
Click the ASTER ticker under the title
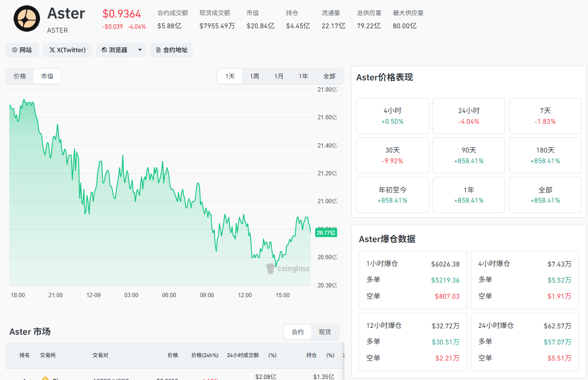(57, 30)
